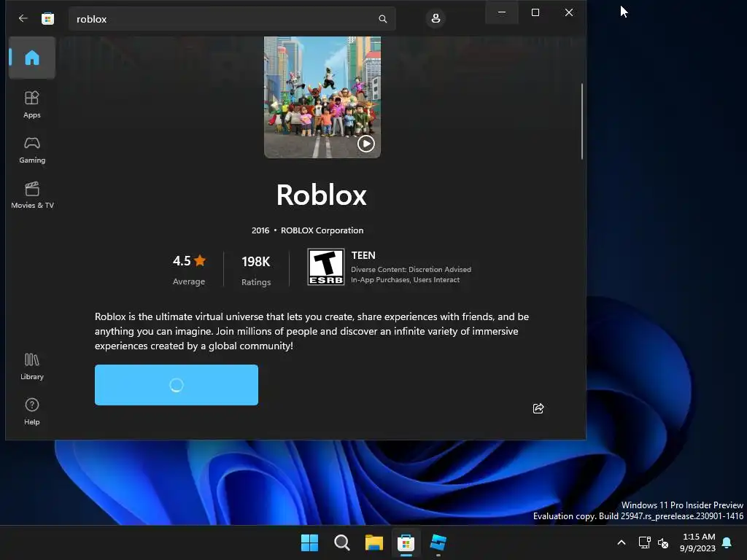Viewport: 747px width, 560px height.
Task: Minimize the Microsoft Store window
Action: [502, 12]
